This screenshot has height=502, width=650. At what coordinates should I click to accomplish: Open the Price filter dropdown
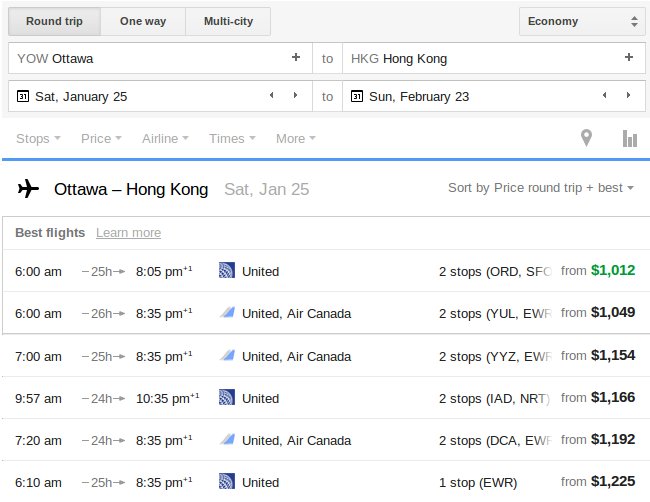[101, 139]
